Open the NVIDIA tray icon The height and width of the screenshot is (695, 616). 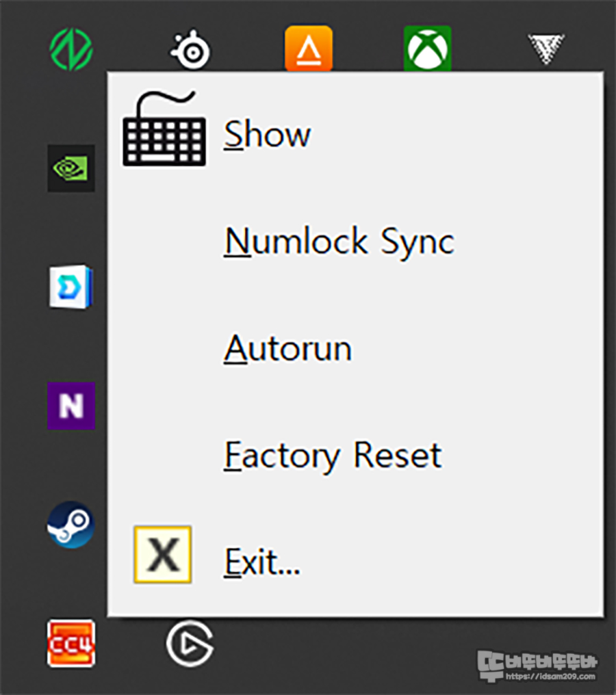click(x=71, y=168)
